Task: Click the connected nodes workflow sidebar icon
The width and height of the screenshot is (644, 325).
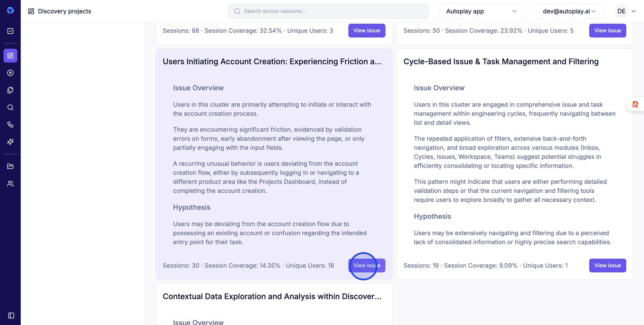Action: [x=10, y=125]
